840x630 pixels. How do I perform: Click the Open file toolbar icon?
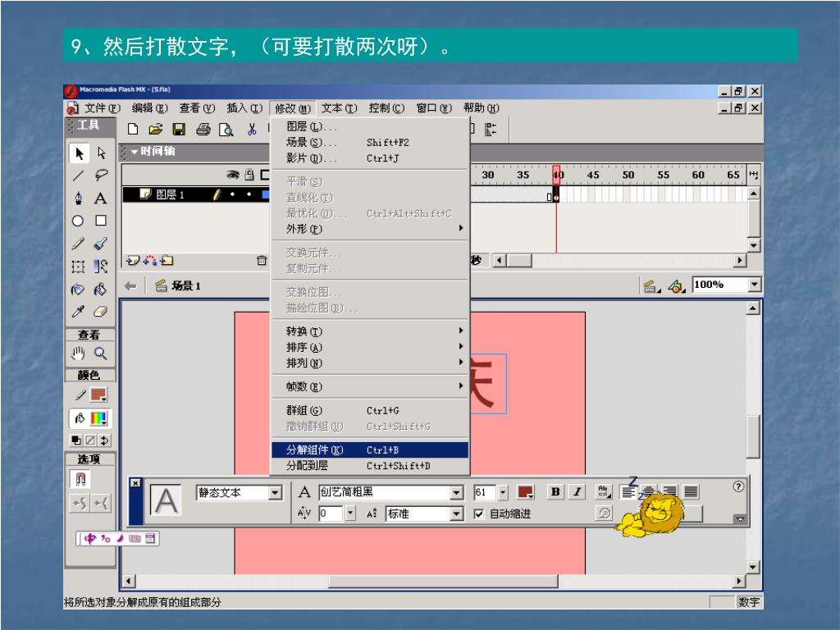click(x=156, y=129)
